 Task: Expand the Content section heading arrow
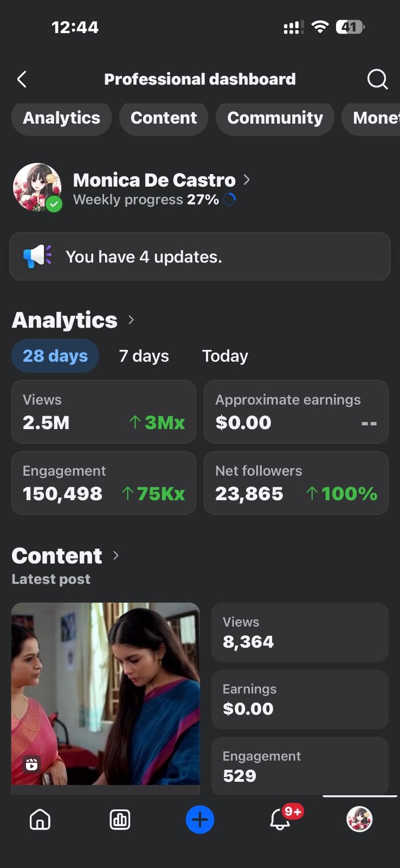(116, 556)
